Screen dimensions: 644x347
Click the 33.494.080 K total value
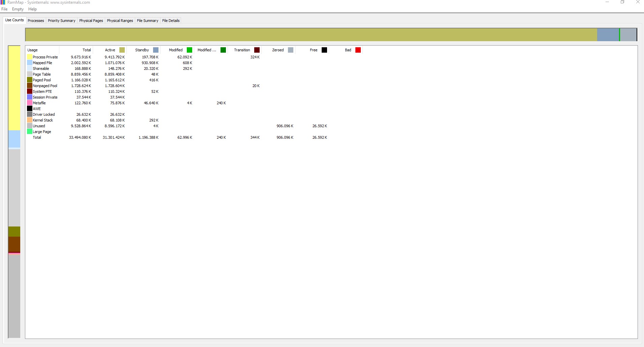coord(80,137)
